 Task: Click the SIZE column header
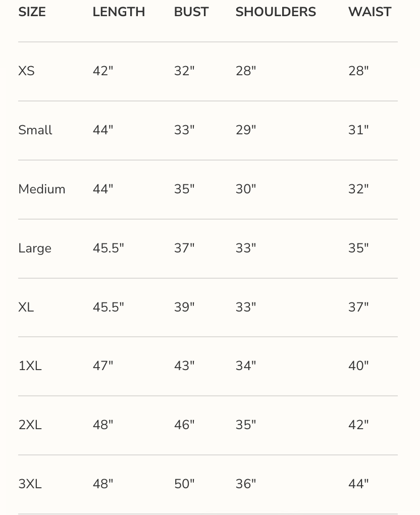[x=32, y=12]
